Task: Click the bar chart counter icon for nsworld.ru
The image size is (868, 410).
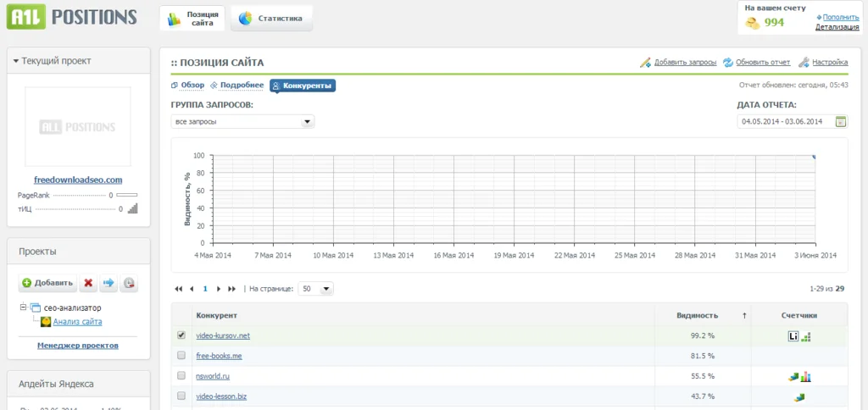Action: (806, 377)
